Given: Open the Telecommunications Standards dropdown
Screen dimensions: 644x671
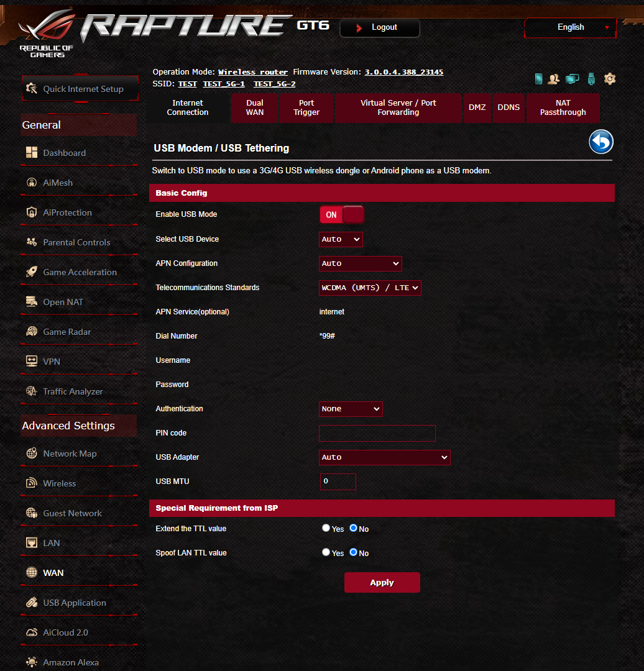Looking at the screenshot, I should click(370, 288).
